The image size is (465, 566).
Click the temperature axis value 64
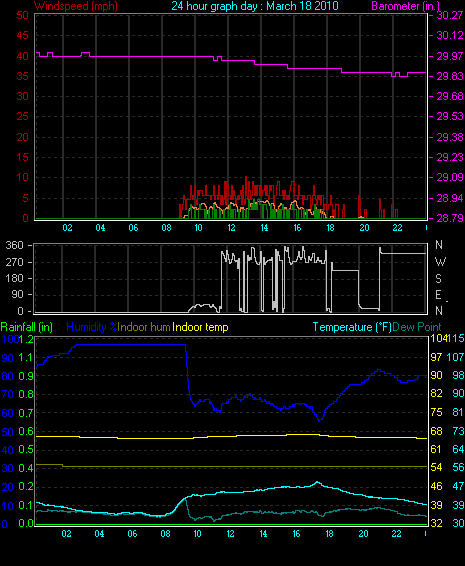(459, 449)
